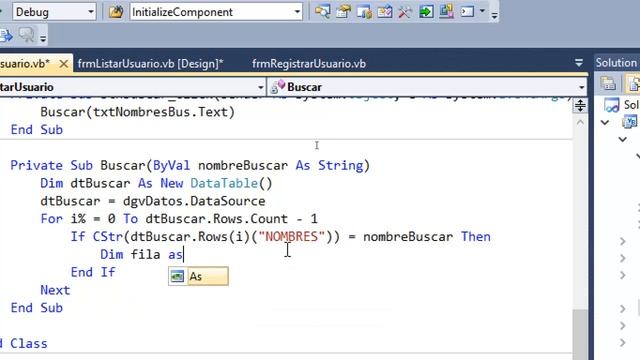This screenshot has width=640, height=360.
Task: Click the editor split window handle
Action: tap(580, 106)
